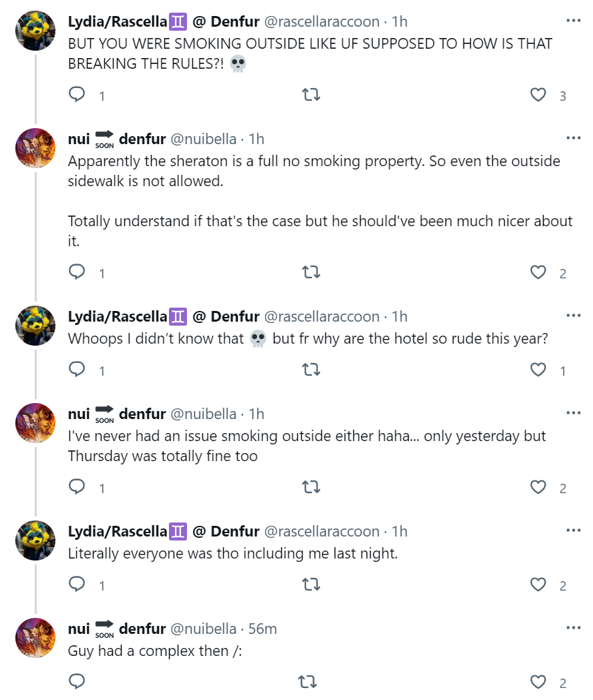Like the 'Guy had a complex then' tweet

click(538, 682)
